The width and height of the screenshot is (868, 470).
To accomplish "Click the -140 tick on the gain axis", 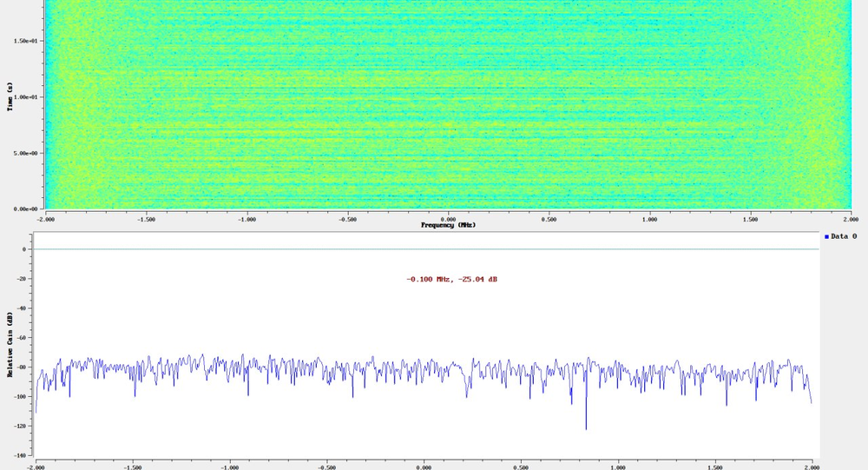I will click(22, 454).
